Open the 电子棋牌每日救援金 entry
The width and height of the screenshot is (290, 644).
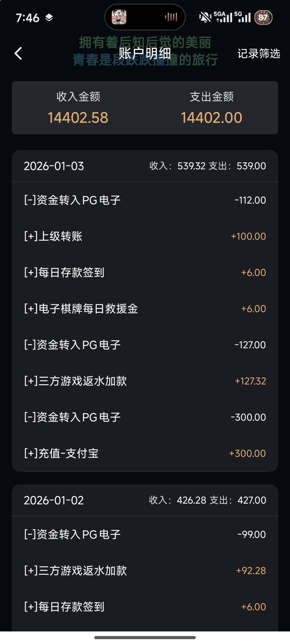pos(145,309)
